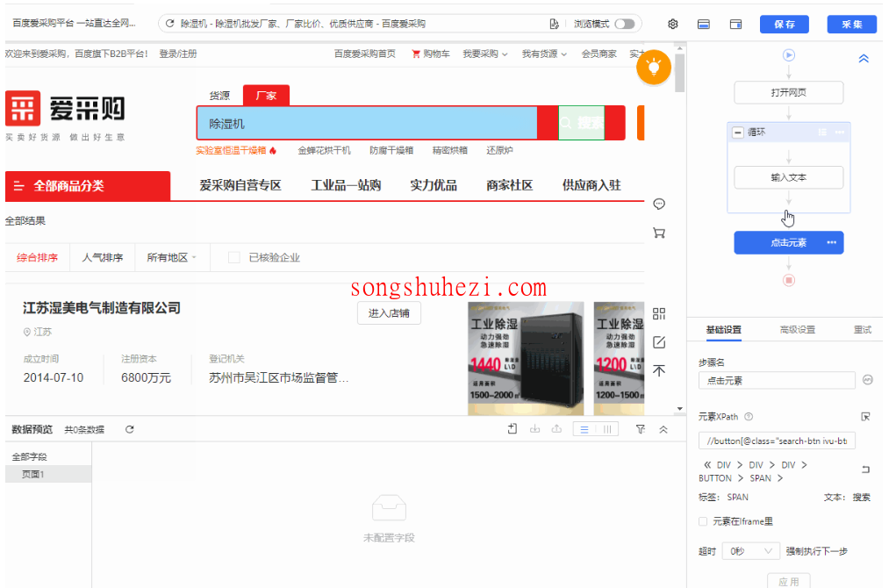Viewport: 896px width, 588px height.
Task: Click 登录/注册 link
Action: click(178, 54)
